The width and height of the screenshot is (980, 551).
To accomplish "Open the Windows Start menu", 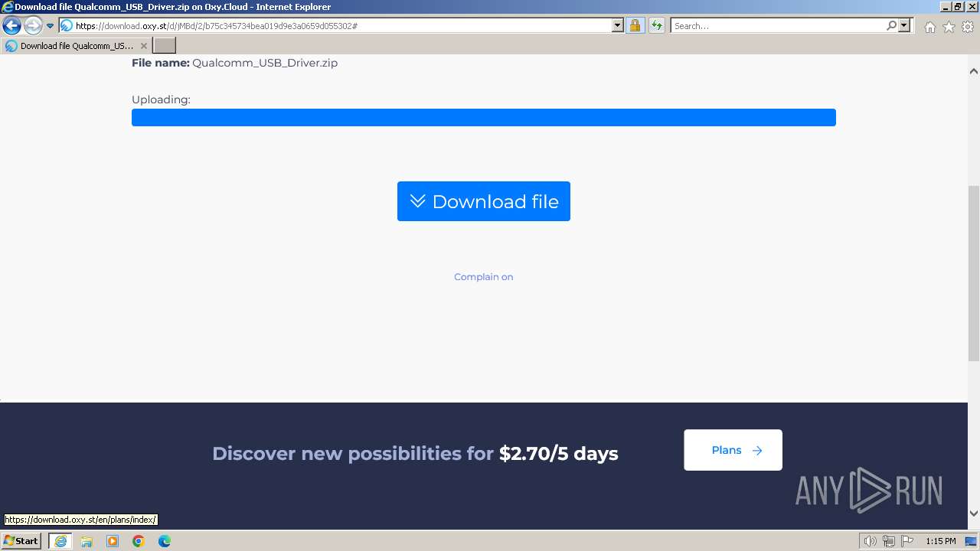I will (x=21, y=541).
